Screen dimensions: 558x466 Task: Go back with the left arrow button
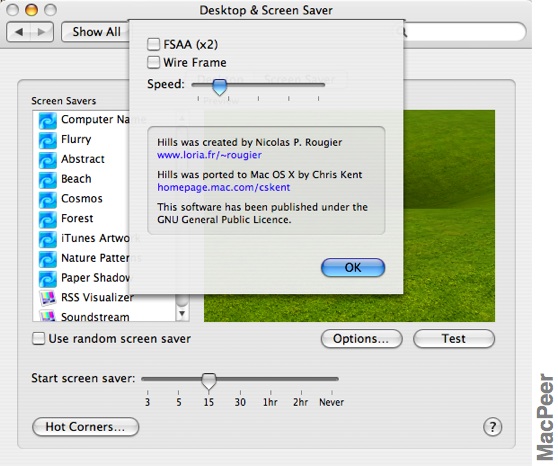[19, 32]
